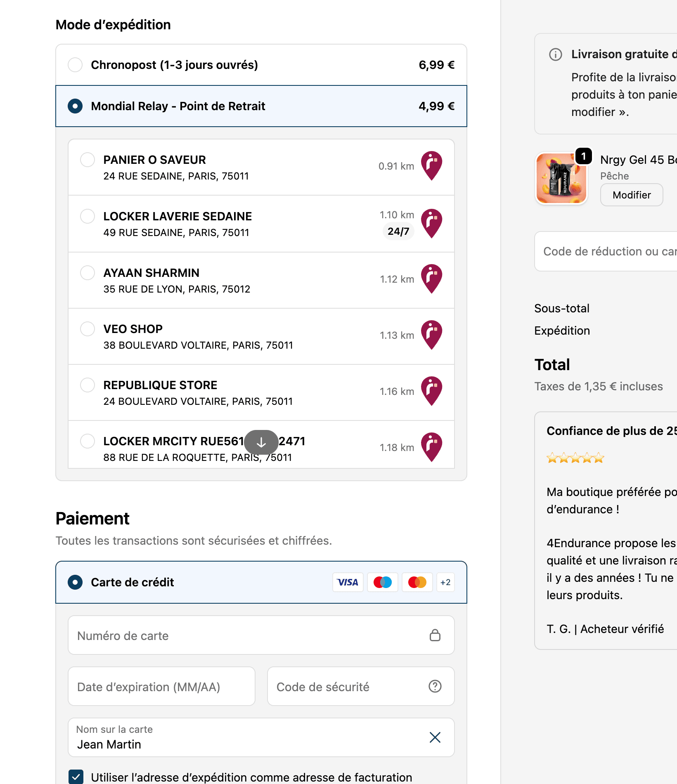Click the Mastercard logo icon

pyautogui.click(x=417, y=582)
